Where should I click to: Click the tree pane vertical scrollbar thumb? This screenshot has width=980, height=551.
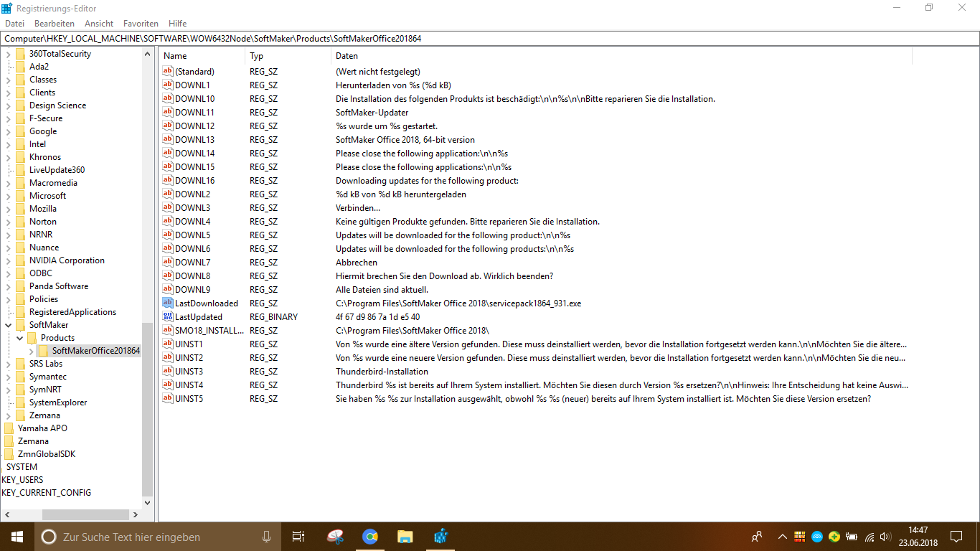148,409
